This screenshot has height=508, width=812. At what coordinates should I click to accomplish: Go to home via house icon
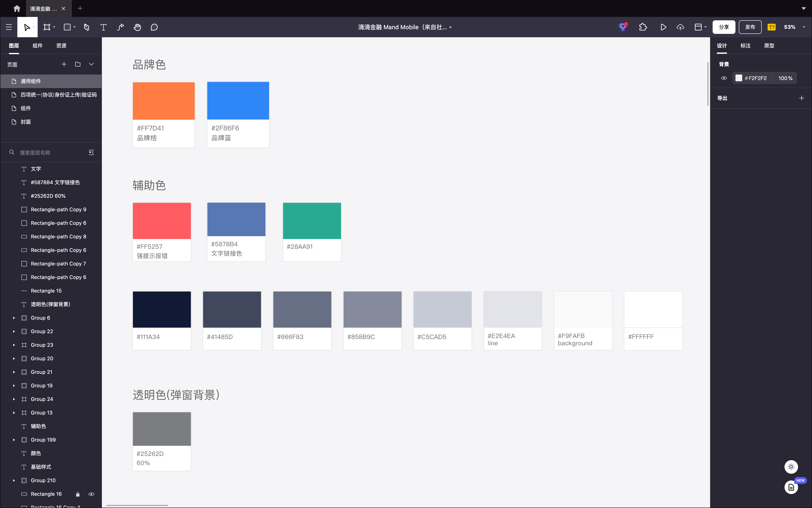coord(17,8)
